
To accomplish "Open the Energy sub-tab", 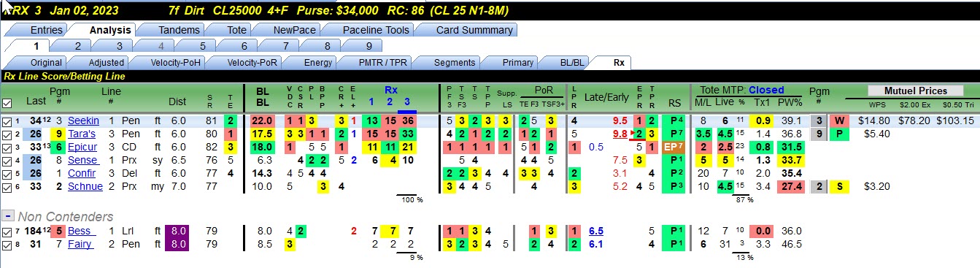I will point(317,62).
